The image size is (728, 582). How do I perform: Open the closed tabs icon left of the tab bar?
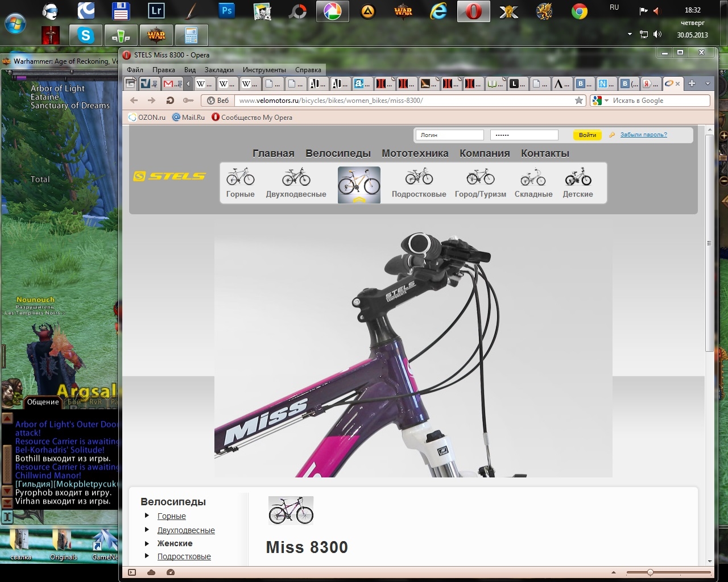pyautogui.click(x=130, y=84)
